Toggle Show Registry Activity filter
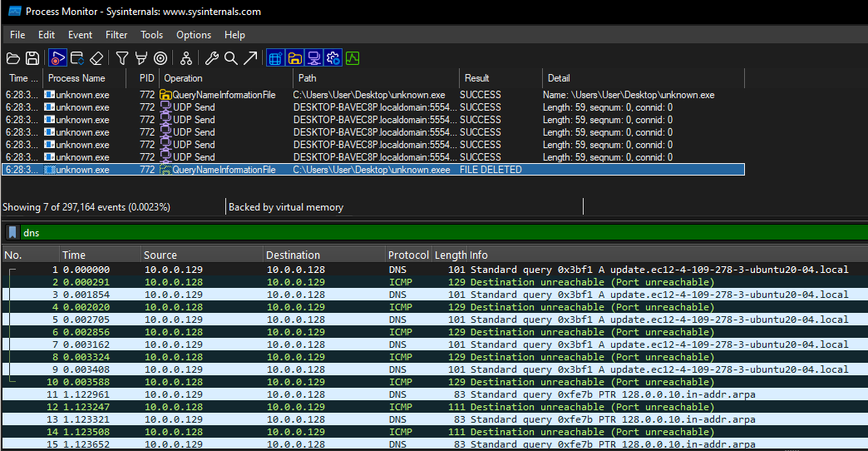Image resolution: width=868 pixels, height=451 pixels. pyautogui.click(x=275, y=58)
